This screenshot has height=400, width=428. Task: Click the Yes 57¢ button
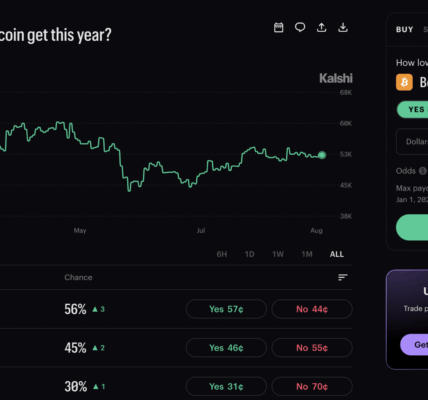pyautogui.click(x=226, y=309)
